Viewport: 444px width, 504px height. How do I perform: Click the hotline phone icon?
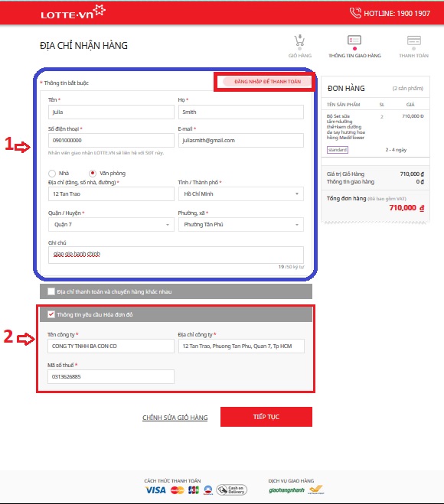[x=355, y=13]
